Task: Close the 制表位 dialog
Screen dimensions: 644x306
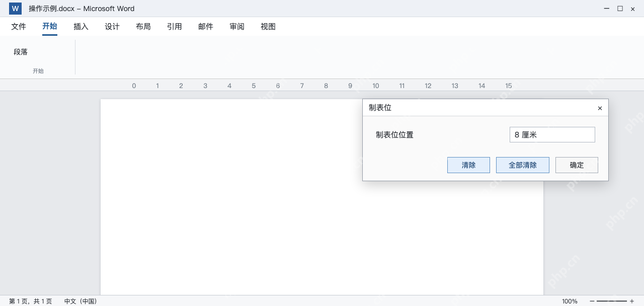Action: pyautogui.click(x=600, y=108)
